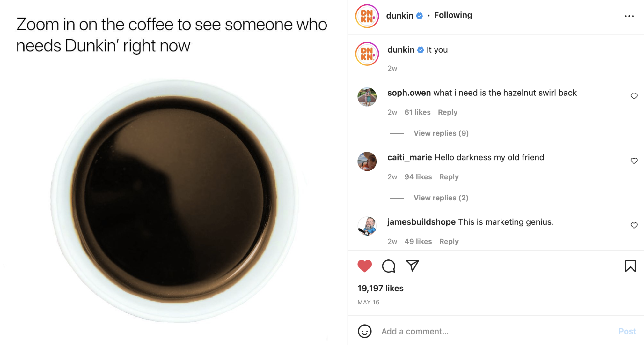The width and height of the screenshot is (644, 345).
Task: Like caiti_marie's darkness comment
Action: (634, 160)
